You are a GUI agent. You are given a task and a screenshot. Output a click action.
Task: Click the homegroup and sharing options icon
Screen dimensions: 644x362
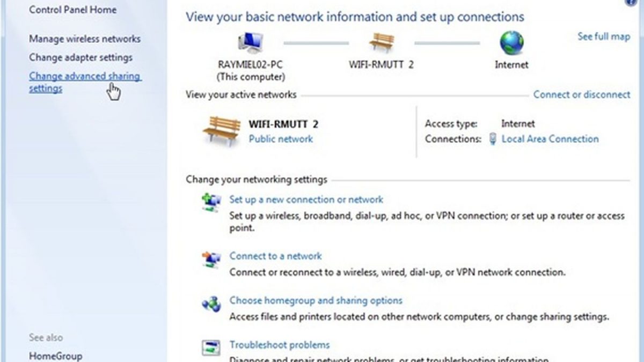point(211,304)
